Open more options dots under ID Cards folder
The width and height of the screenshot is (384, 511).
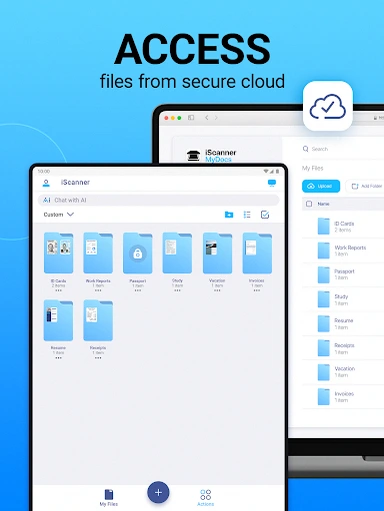point(58,291)
